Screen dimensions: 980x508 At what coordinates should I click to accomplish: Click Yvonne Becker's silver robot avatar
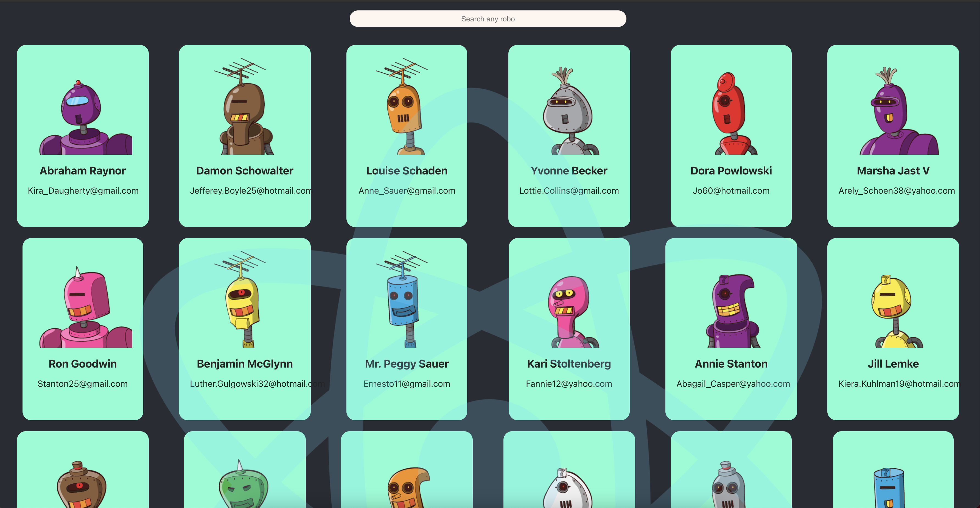568,110
